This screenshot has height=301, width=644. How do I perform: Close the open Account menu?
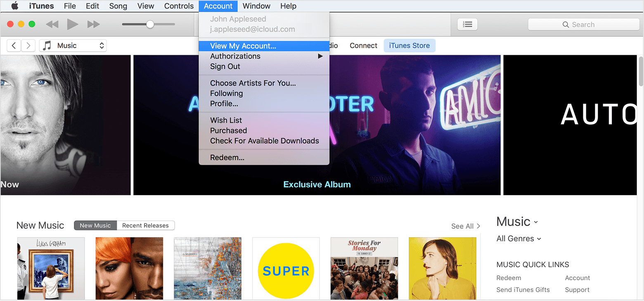tap(218, 6)
